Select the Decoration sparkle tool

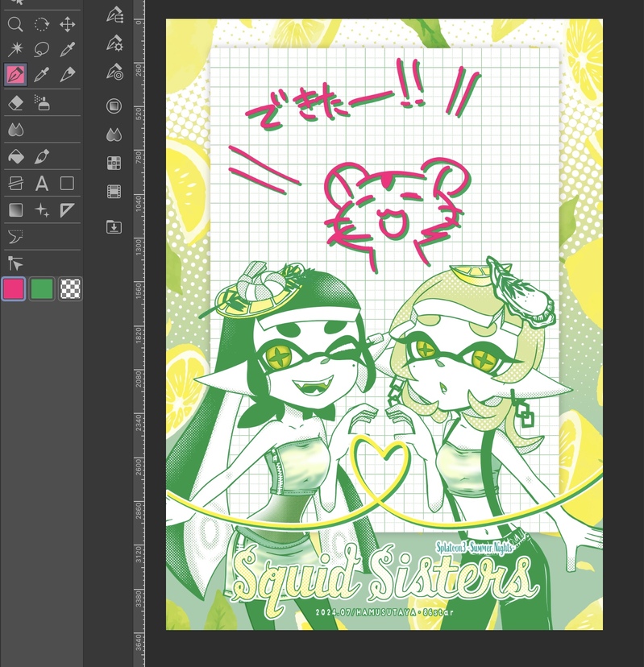[41, 209]
